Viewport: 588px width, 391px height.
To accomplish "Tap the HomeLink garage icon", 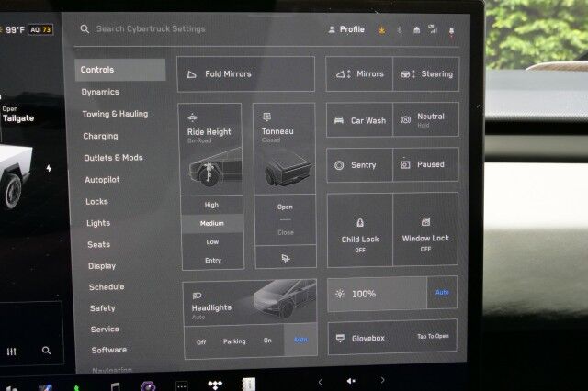I will [x=416, y=30].
